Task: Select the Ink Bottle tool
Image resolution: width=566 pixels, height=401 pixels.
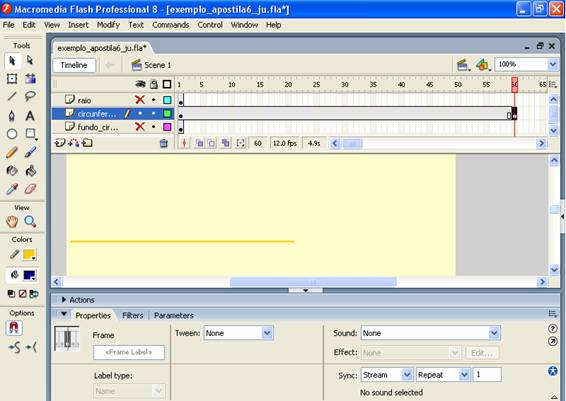Action: click(x=12, y=170)
